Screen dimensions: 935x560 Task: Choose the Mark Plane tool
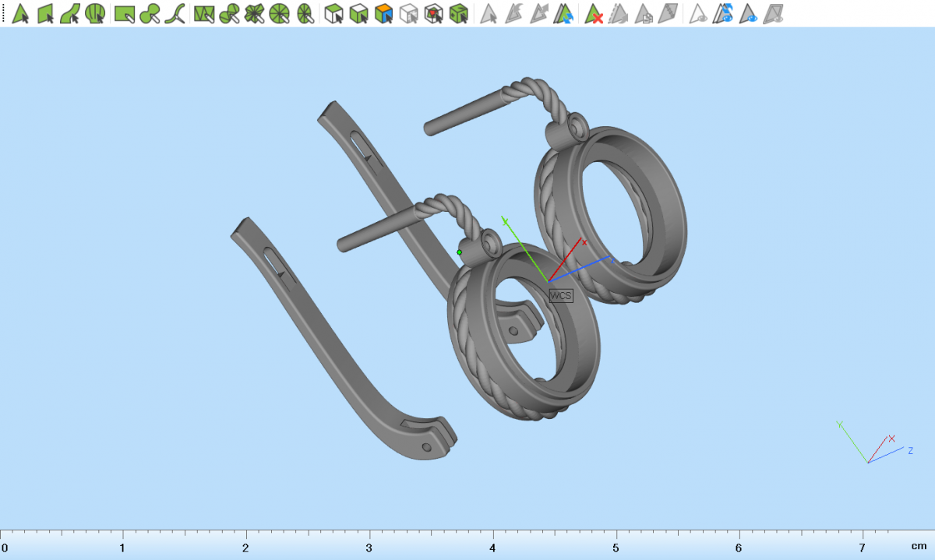point(45,13)
